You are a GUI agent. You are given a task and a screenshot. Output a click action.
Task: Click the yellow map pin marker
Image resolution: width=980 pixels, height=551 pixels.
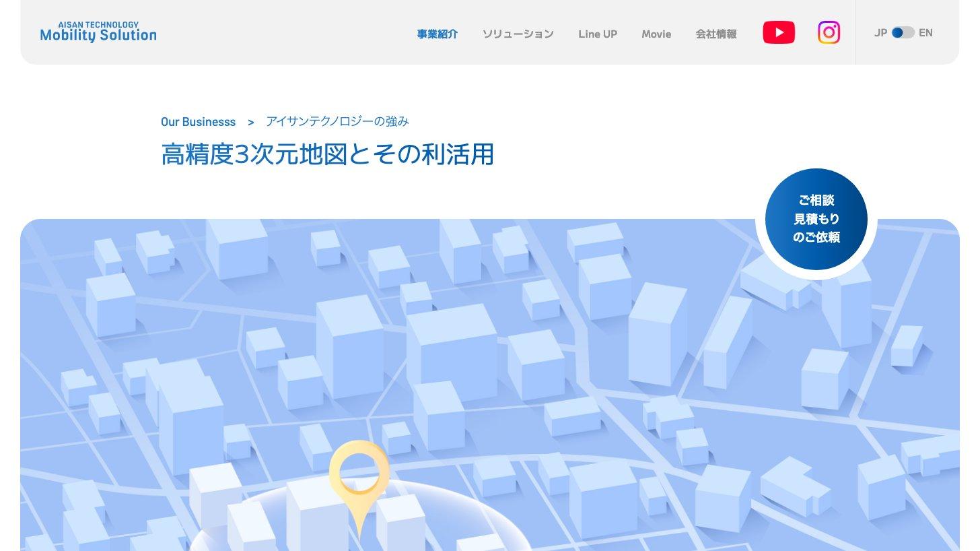(x=359, y=490)
